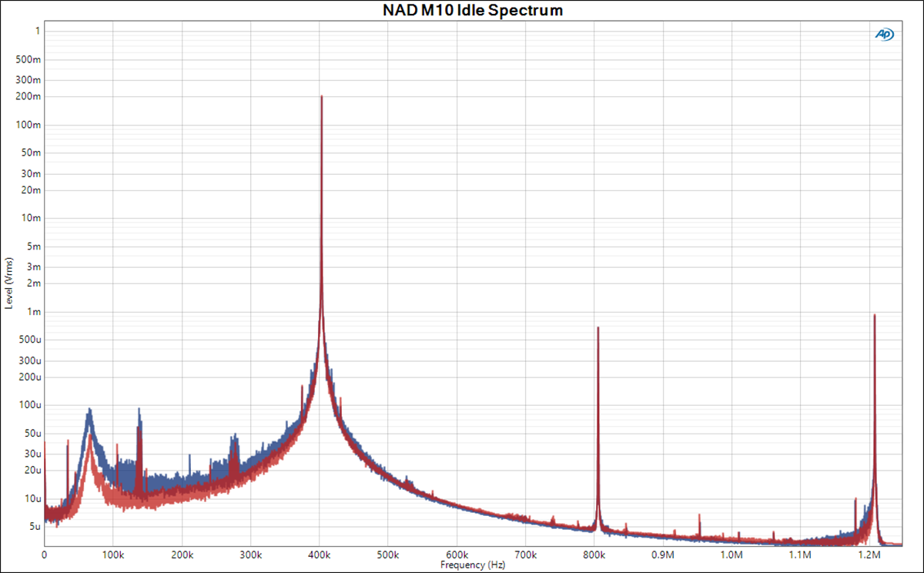924x573 pixels.
Task: Click the 10u y-axis tick label
Action: tap(32, 498)
